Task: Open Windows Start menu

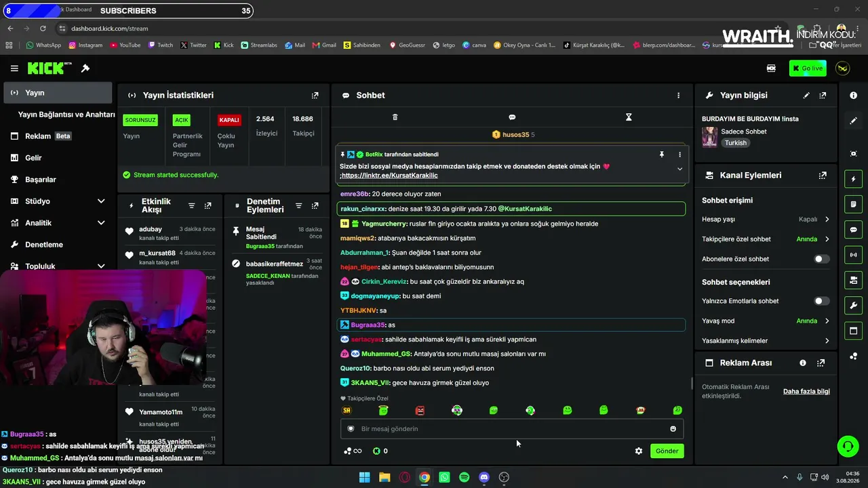Action: pyautogui.click(x=365, y=477)
